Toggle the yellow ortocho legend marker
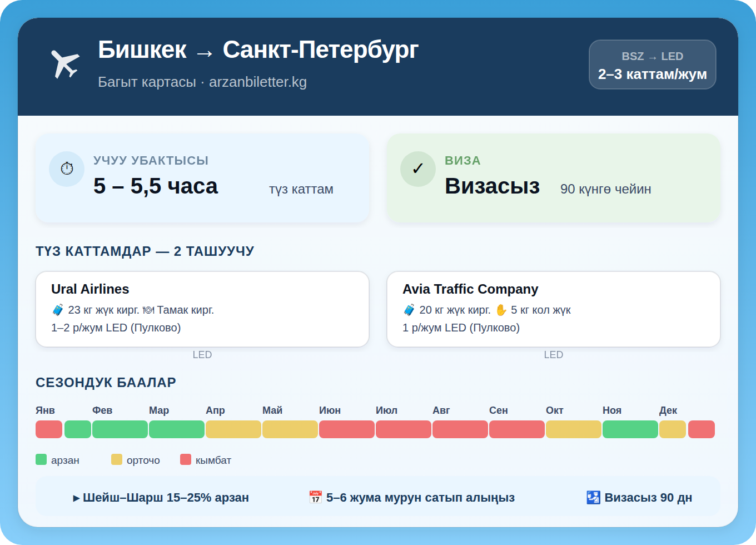The image size is (756, 545). click(x=117, y=459)
